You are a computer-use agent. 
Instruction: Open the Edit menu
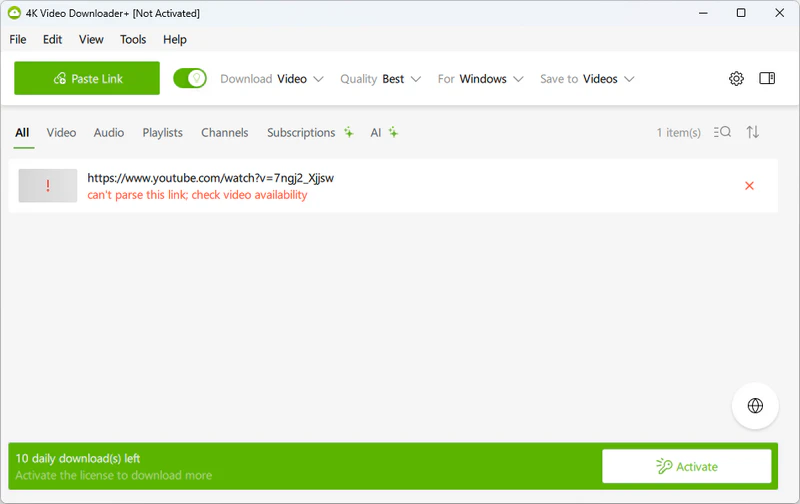click(53, 39)
